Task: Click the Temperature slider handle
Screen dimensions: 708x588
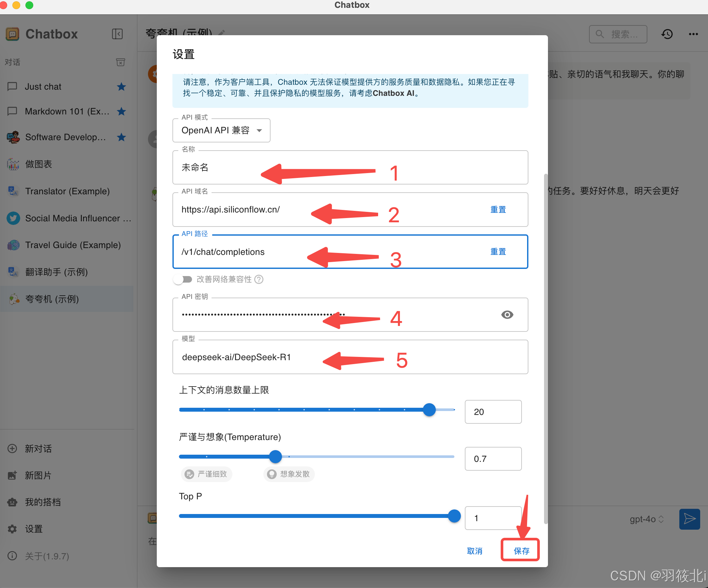Action: point(275,457)
